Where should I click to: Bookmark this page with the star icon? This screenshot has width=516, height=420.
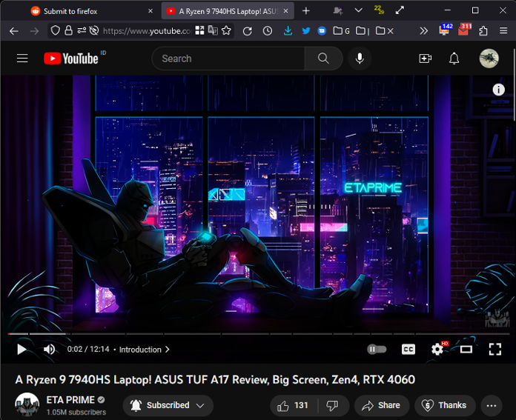pyautogui.click(x=226, y=30)
